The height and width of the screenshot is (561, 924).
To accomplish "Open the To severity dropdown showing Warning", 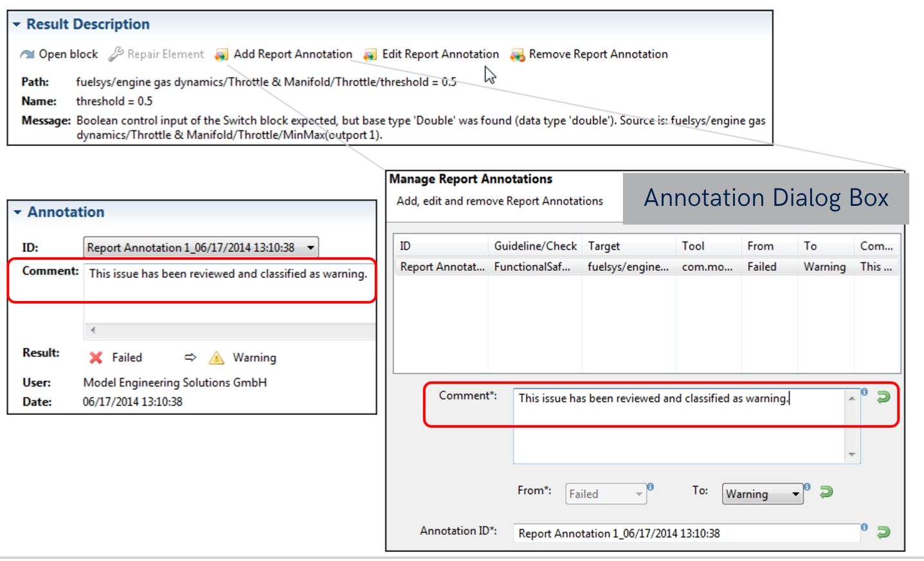I will coord(795,494).
